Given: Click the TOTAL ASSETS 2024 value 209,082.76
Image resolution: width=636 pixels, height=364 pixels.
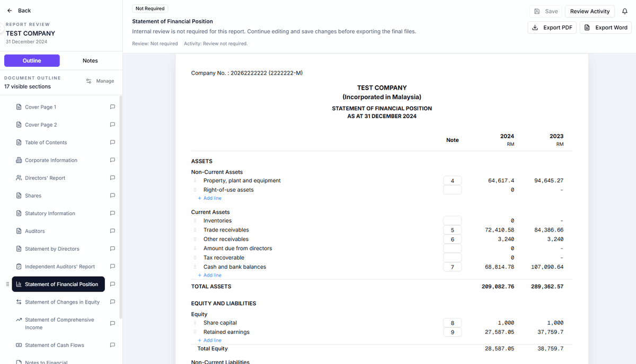Looking at the screenshot, I should 497,287.
